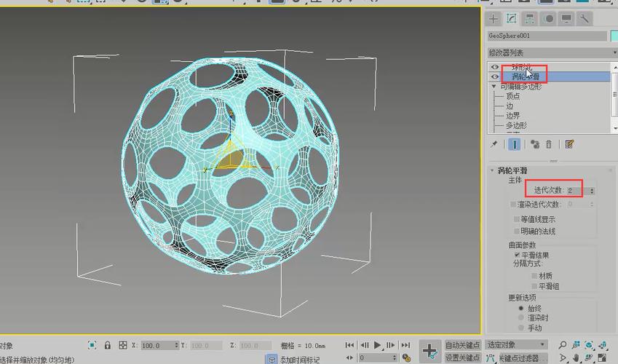Go to end of animation
This screenshot has width=618, height=364.
[x=405, y=345]
